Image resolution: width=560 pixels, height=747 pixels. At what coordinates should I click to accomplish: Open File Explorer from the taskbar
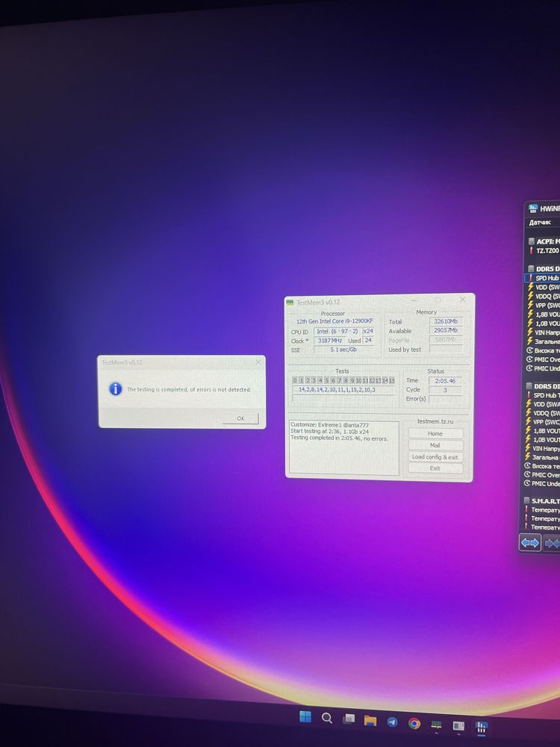point(370,721)
